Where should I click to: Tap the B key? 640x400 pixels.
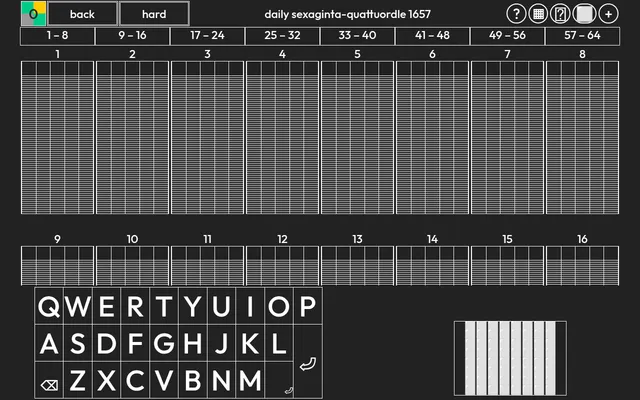click(193, 380)
